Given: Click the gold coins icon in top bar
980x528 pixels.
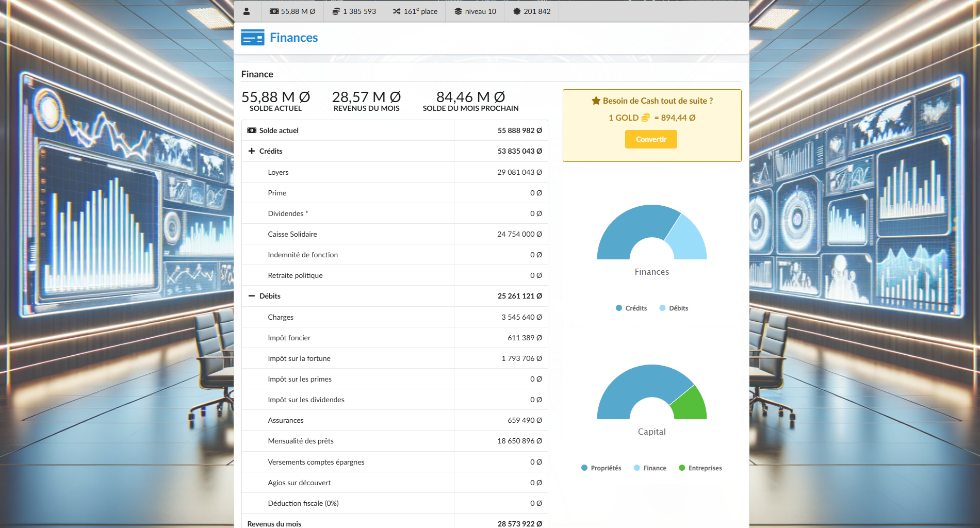Looking at the screenshot, I should coord(336,11).
